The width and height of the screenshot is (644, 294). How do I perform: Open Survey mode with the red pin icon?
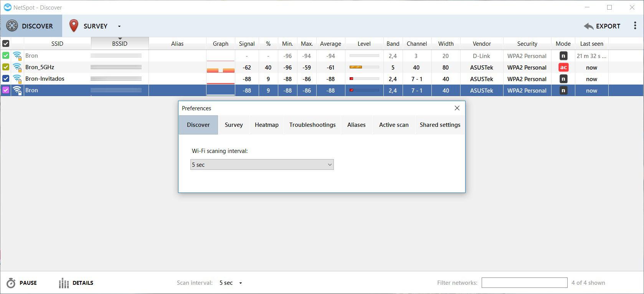pos(89,26)
